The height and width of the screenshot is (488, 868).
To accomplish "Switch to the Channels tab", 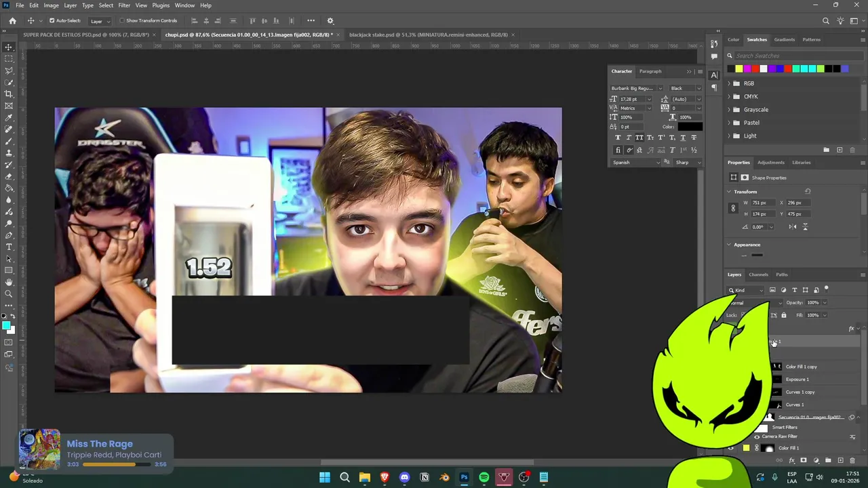I will pos(758,274).
